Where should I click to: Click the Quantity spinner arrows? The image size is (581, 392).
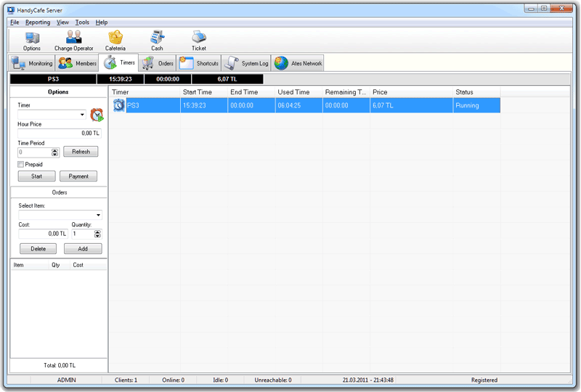click(98, 234)
